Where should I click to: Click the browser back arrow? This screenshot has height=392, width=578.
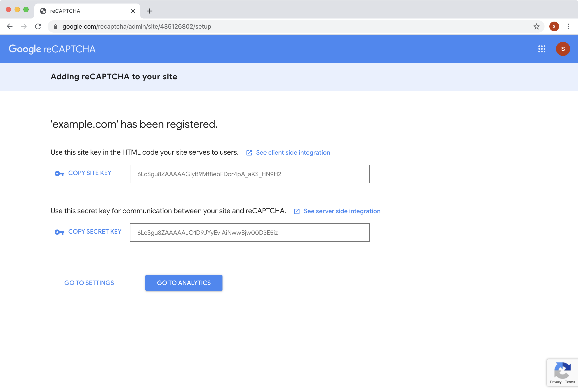click(10, 26)
